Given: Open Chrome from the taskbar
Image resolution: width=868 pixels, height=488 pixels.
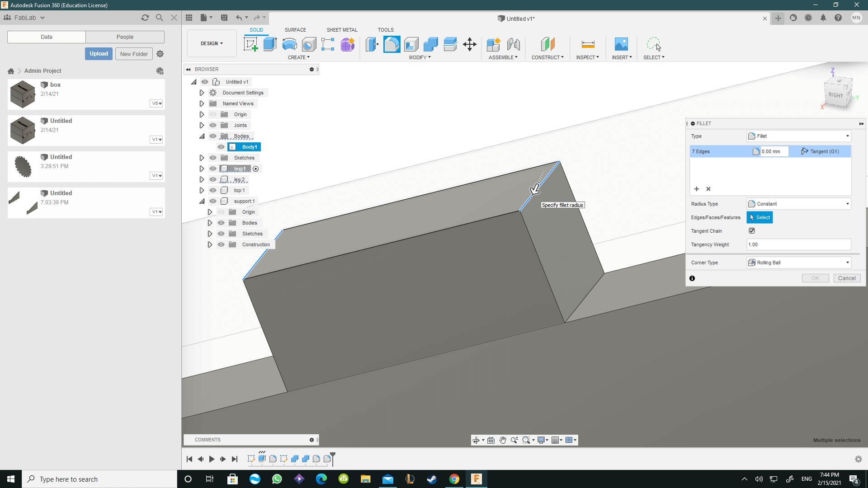Looking at the screenshot, I should (x=454, y=479).
